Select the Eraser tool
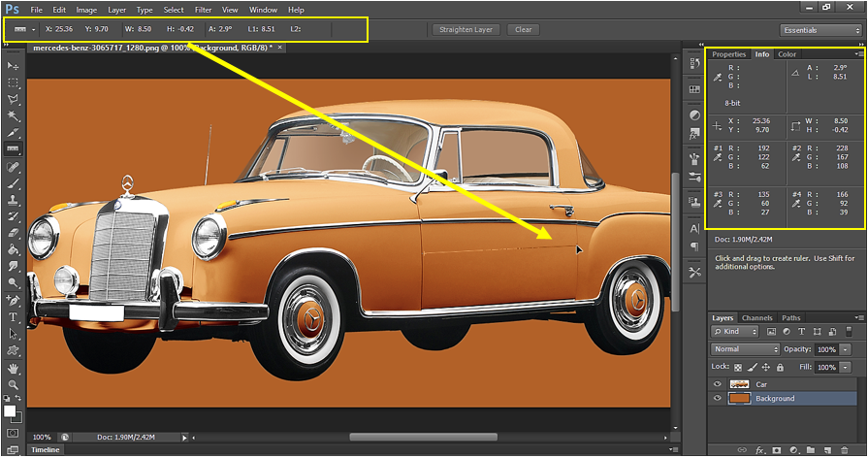868x458 pixels. [14, 233]
